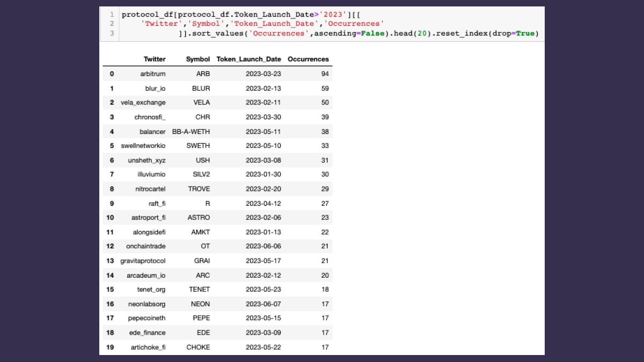Click the alongsidefi cell
The image size is (644, 362).
point(149,232)
